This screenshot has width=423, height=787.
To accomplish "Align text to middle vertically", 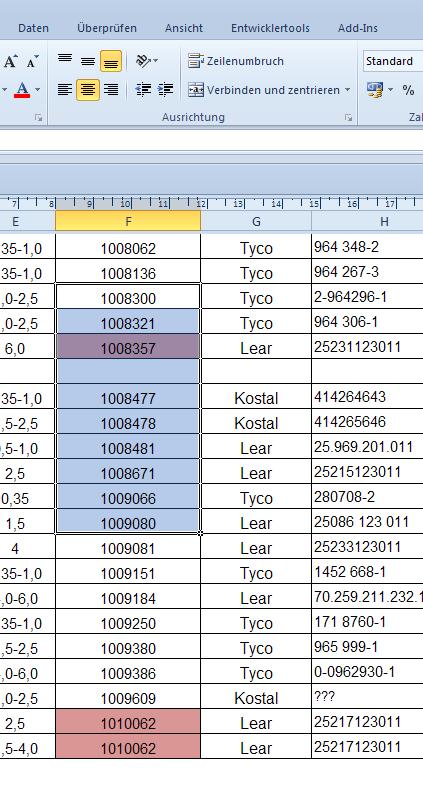I will click(88, 61).
